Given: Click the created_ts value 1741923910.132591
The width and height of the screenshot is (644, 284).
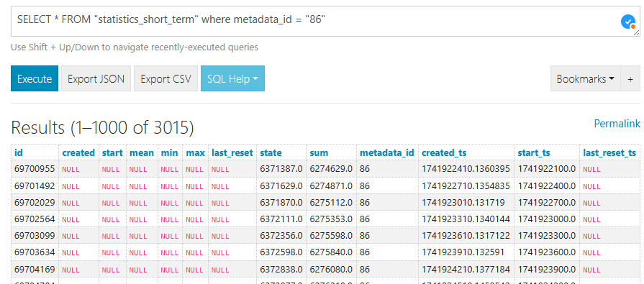Looking at the screenshot, I should [463, 253].
